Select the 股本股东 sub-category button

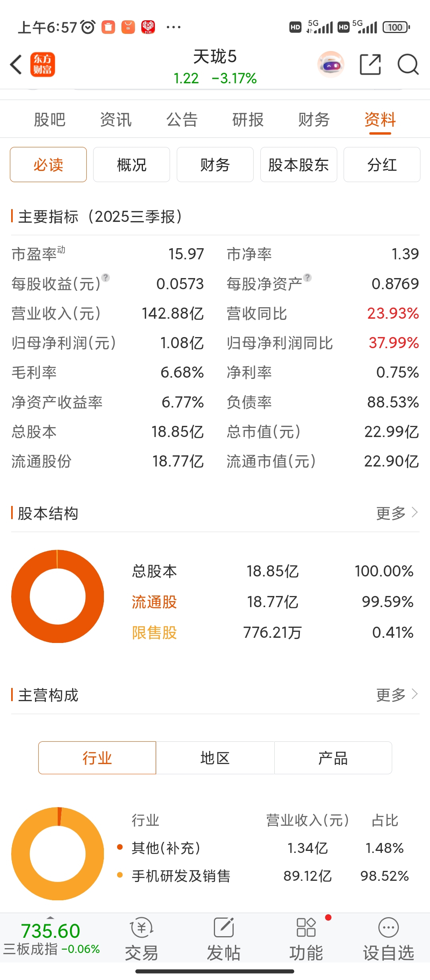299,165
